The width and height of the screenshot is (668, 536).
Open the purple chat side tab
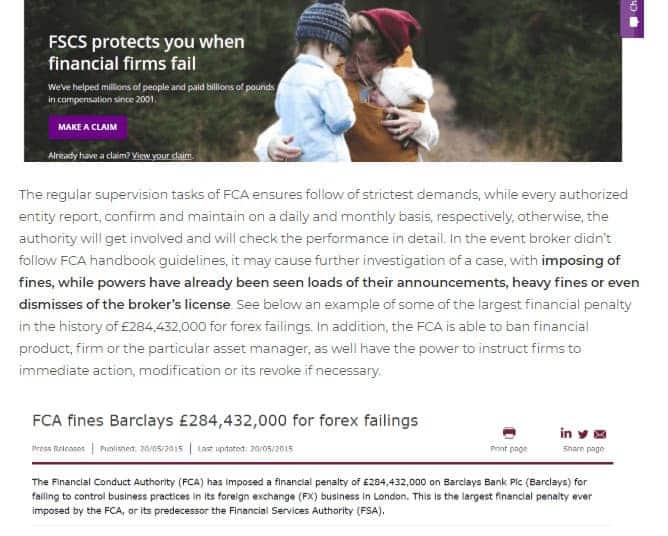click(632, 17)
